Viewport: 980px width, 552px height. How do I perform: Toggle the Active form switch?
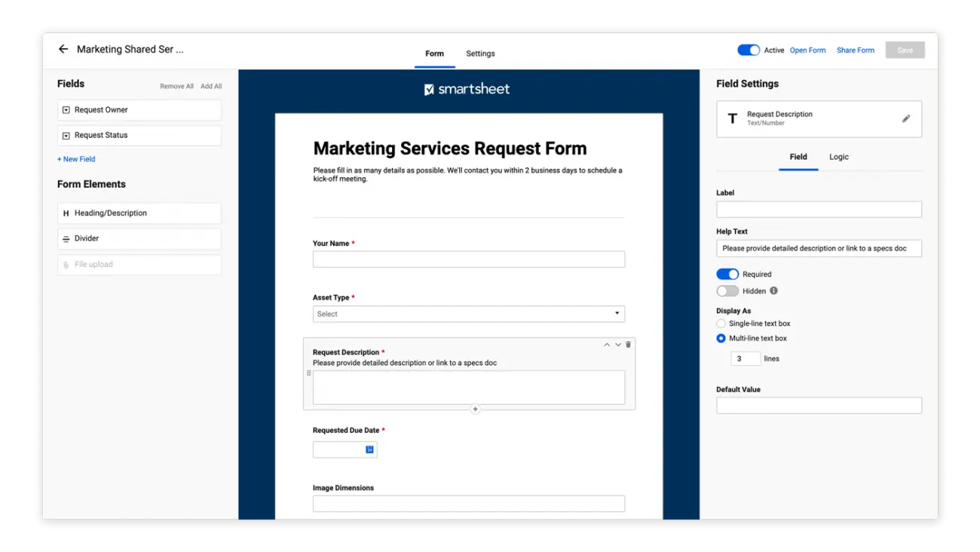click(748, 50)
